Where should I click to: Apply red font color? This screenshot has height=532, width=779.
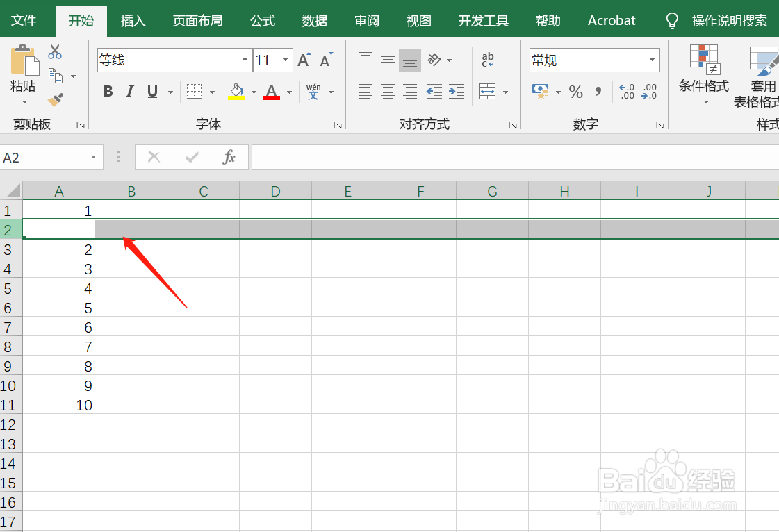271,92
